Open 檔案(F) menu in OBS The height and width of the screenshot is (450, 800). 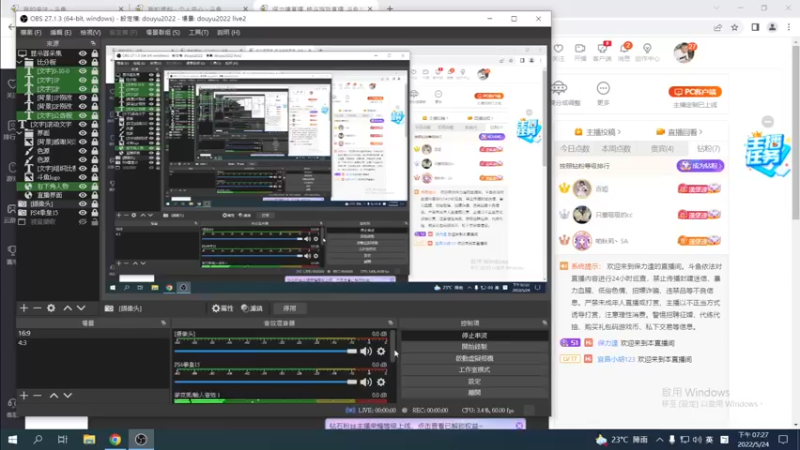pyautogui.click(x=31, y=33)
